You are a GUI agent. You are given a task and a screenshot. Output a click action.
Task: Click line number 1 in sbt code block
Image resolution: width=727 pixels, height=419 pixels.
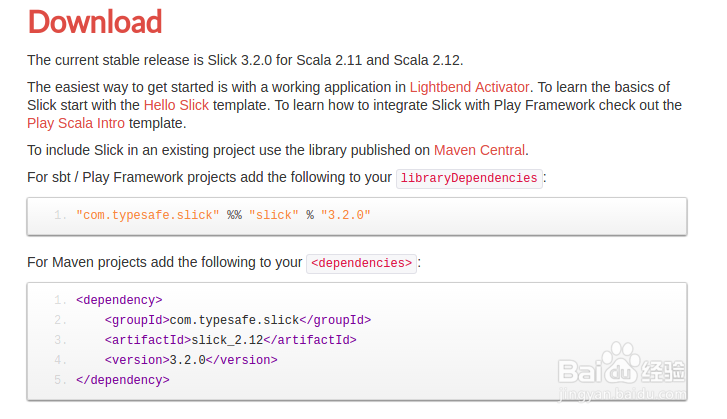pos(60,215)
